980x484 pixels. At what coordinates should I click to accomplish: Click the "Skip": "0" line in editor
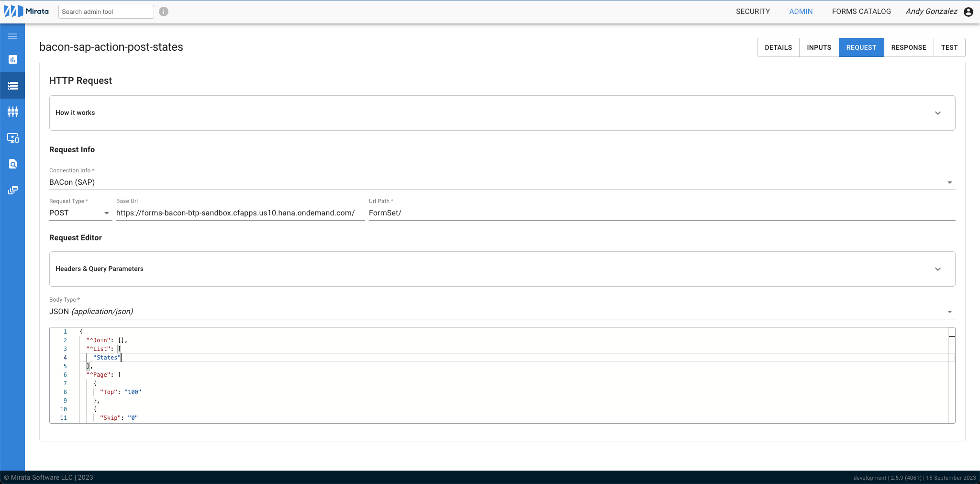pos(119,418)
